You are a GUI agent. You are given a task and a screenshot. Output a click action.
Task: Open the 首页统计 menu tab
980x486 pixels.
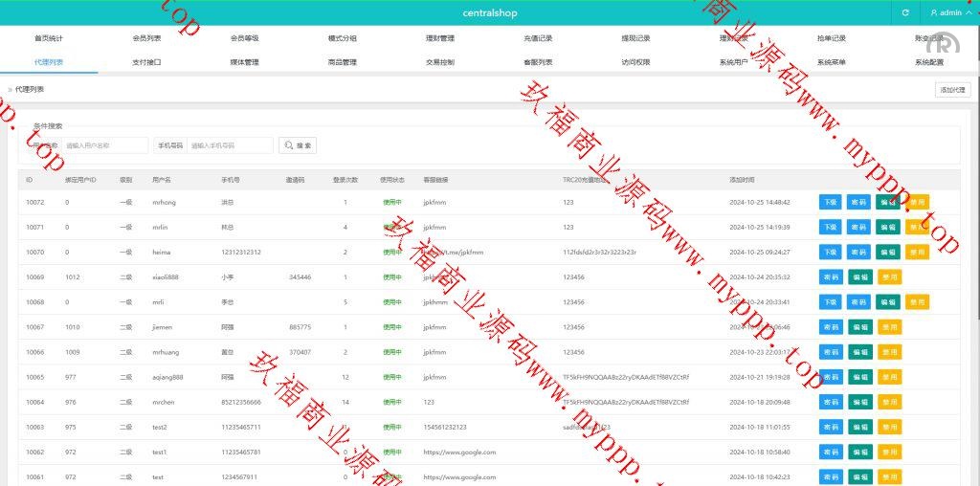tap(49, 38)
